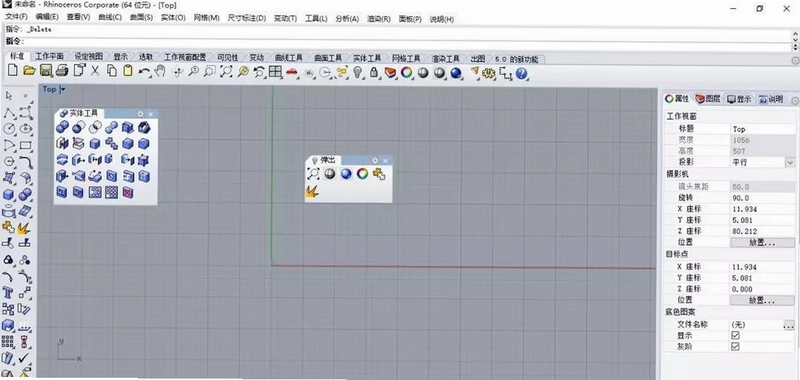Click the Boolean union icon in 实体工具 panel
Image resolution: width=800 pixels, height=380 pixels.
tap(62, 128)
